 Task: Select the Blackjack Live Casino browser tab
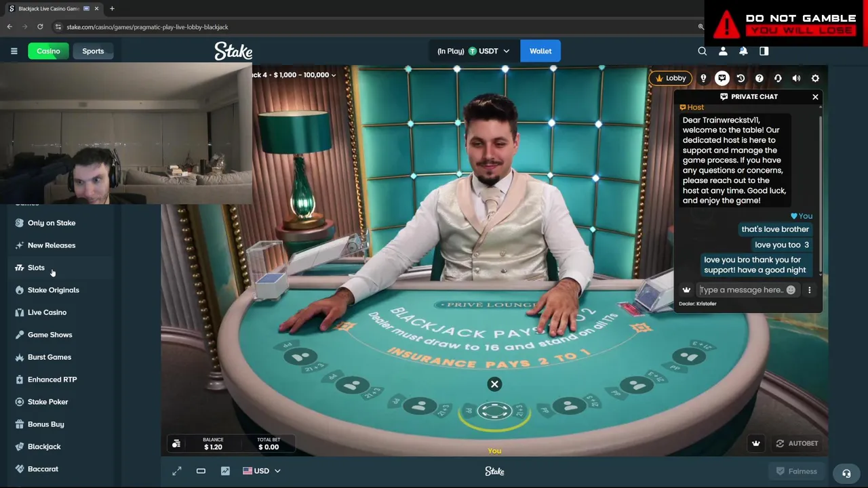coord(54,9)
